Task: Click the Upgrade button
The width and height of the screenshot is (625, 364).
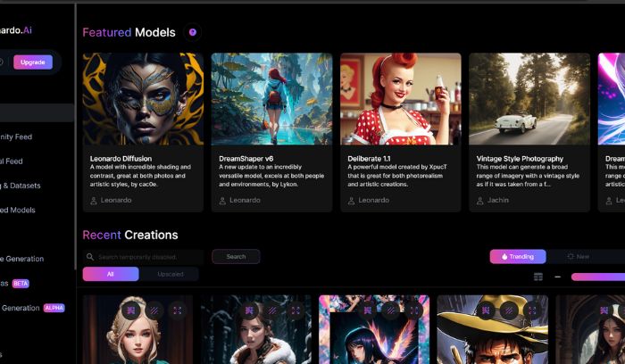Action: click(33, 62)
